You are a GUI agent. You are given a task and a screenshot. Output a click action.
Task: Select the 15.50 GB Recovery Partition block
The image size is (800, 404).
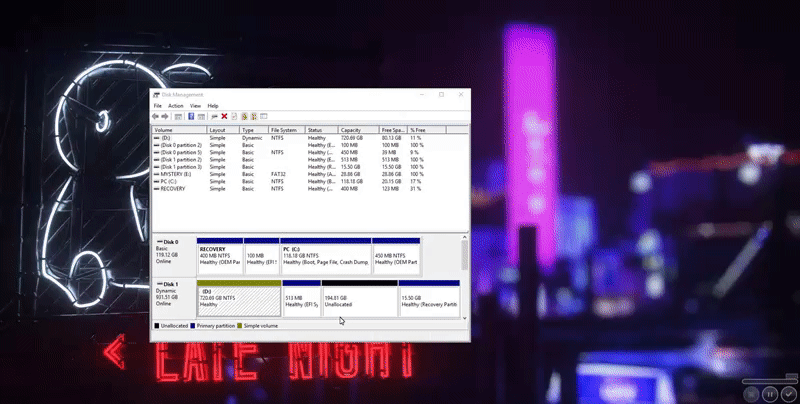429,298
